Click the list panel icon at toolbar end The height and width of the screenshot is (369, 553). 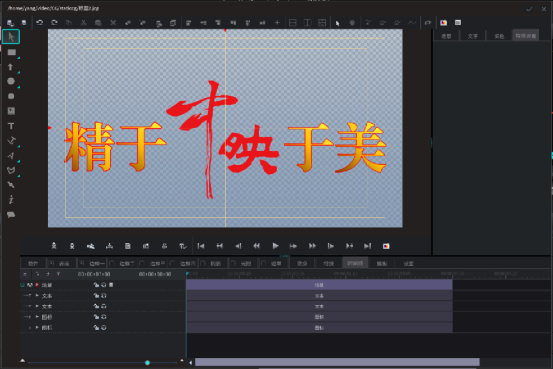point(458,23)
